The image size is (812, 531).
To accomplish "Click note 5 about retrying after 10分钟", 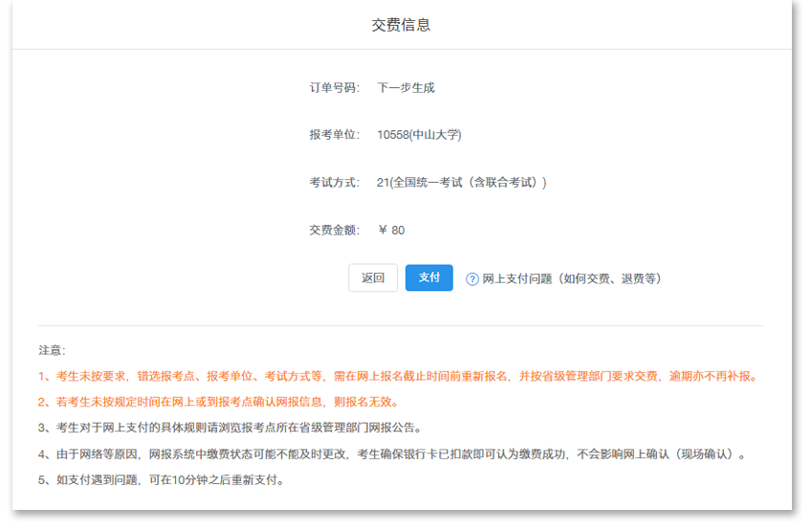I will click(x=161, y=479).
